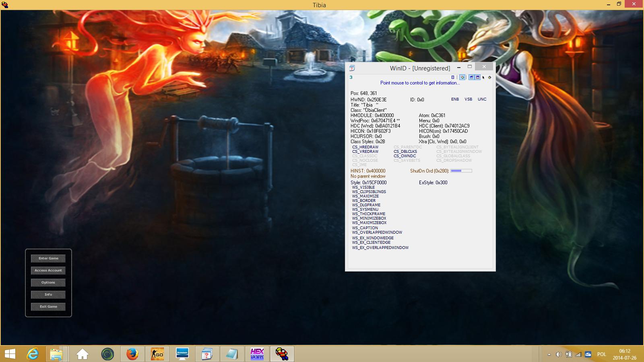The height and width of the screenshot is (362, 644).
Task: Click the HINST: 0x400000 text
Action: (368, 171)
